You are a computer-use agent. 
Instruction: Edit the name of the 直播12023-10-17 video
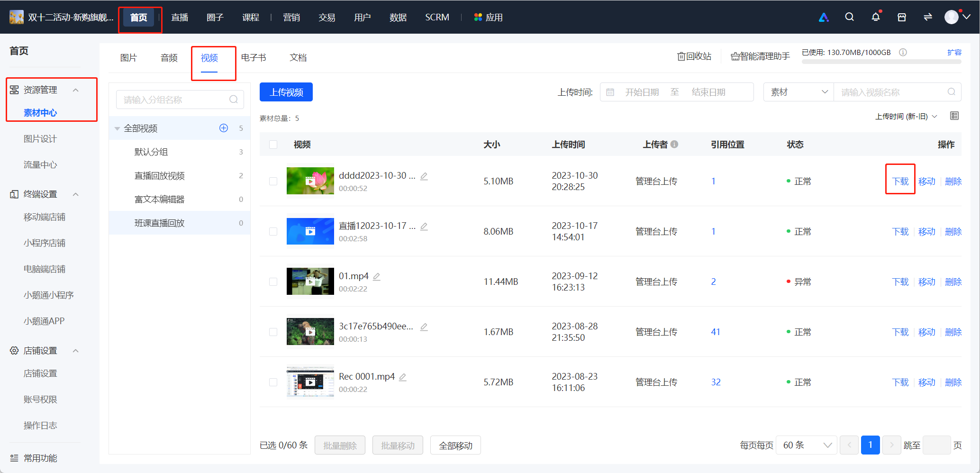click(424, 226)
